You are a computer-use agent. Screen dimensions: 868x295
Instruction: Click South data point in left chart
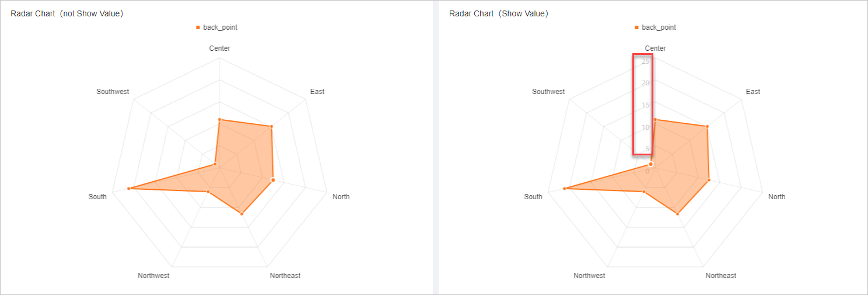pyautogui.click(x=128, y=189)
